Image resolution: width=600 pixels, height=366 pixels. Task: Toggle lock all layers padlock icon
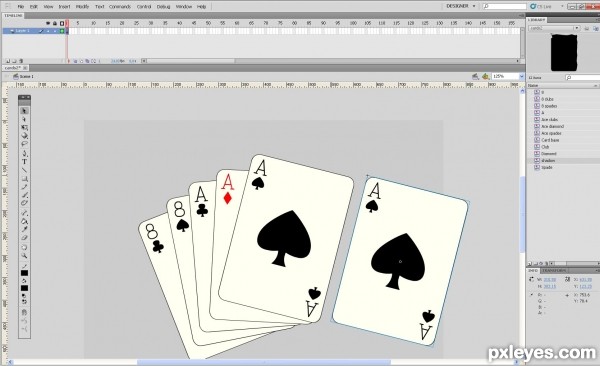click(55, 24)
